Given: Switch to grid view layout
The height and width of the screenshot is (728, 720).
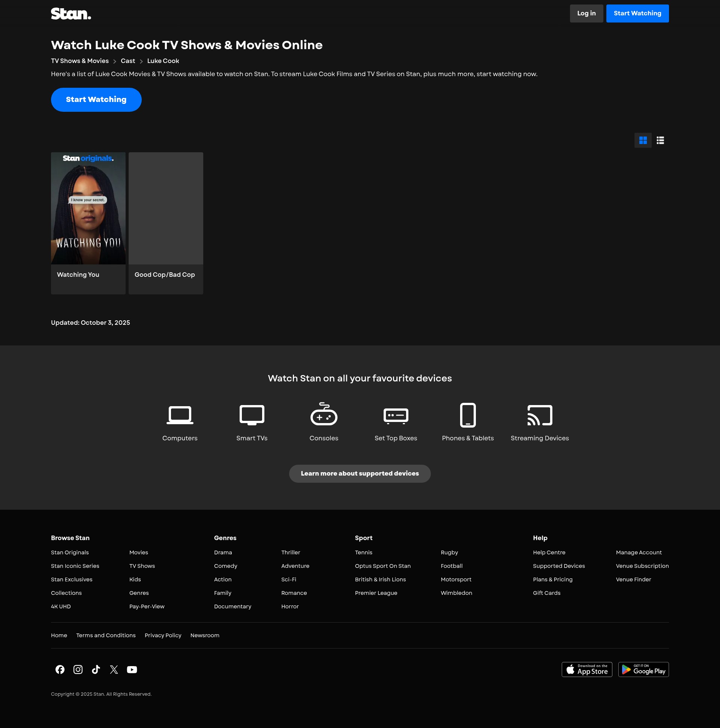Looking at the screenshot, I should coord(643,140).
